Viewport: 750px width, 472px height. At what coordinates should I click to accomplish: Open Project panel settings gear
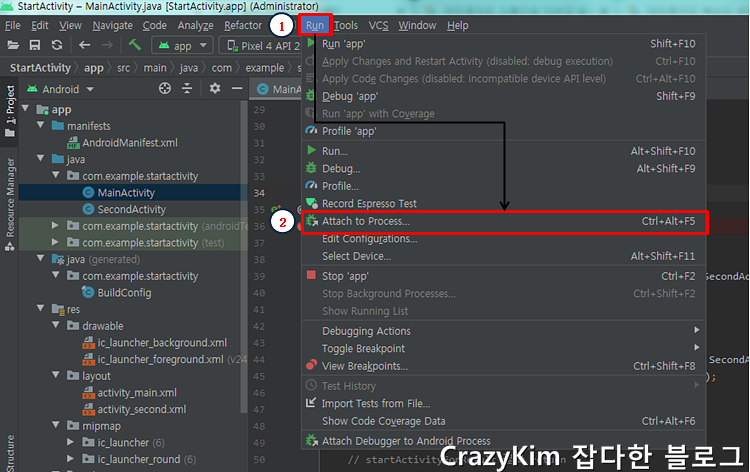pyautogui.click(x=215, y=88)
